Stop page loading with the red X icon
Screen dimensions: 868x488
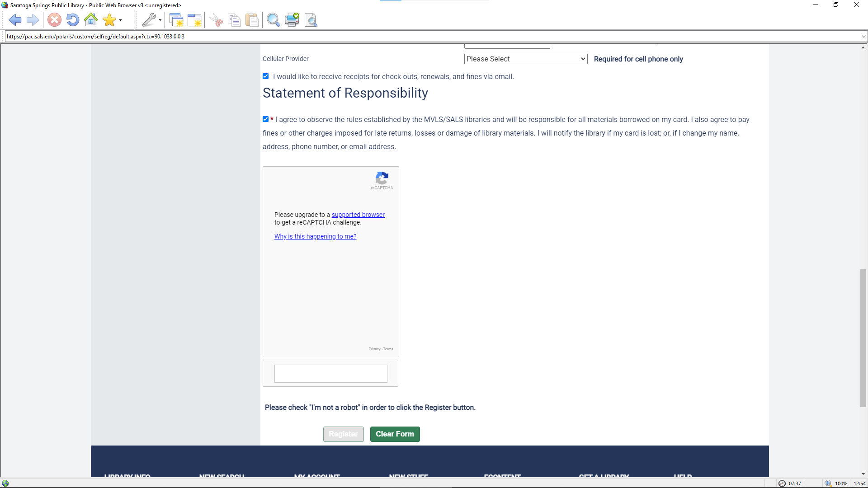click(x=54, y=20)
